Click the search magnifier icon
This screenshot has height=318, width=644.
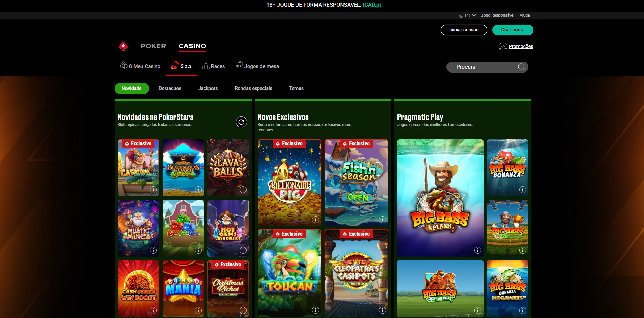coord(521,67)
